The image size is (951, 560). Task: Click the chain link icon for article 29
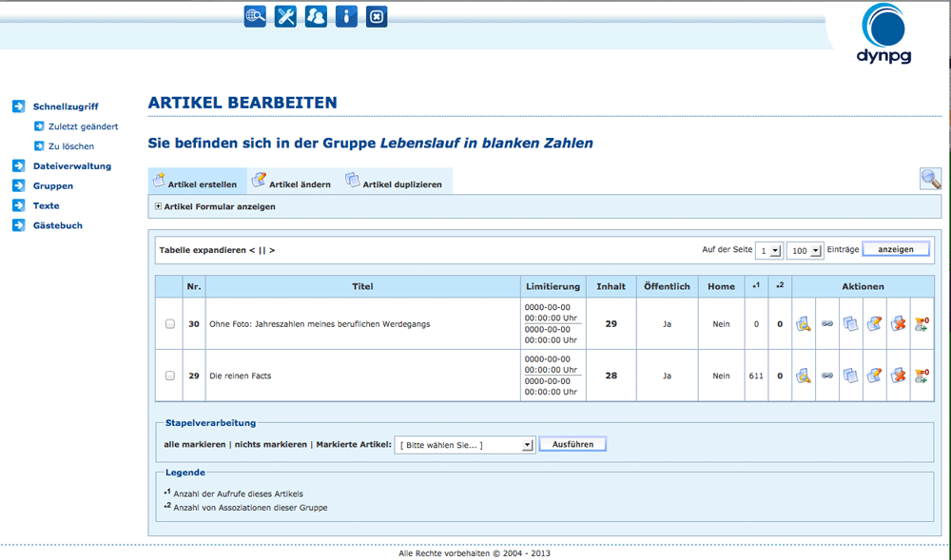(x=827, y=376)
